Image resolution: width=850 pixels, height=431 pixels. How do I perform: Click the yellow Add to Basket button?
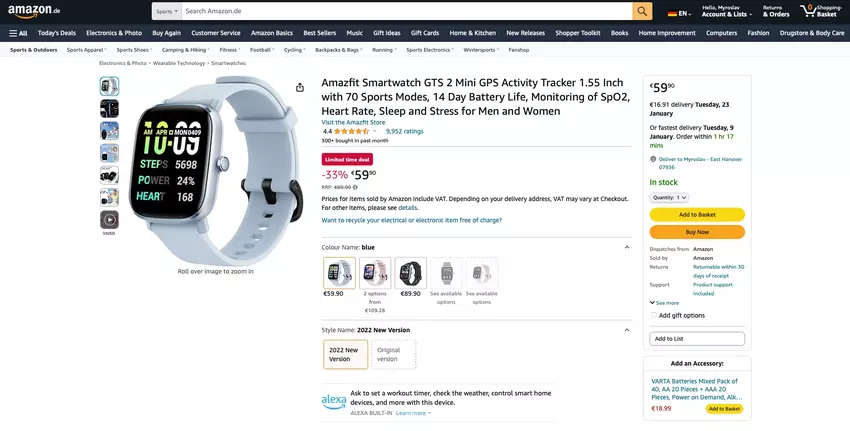pos(697,215)
